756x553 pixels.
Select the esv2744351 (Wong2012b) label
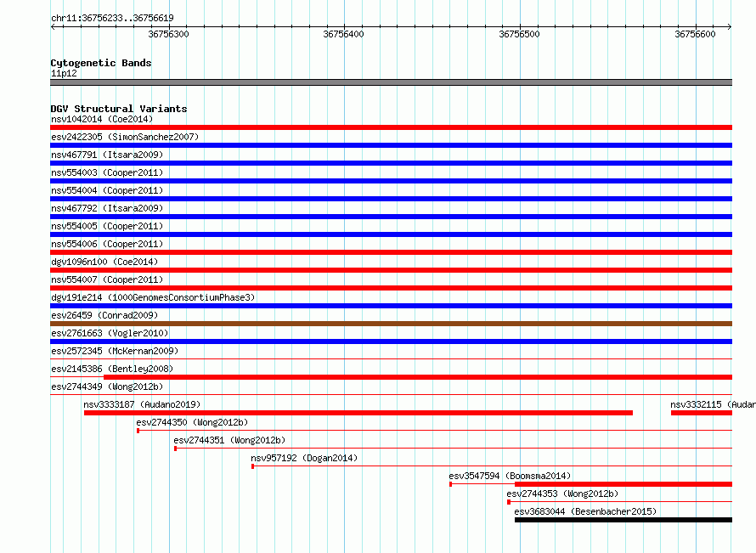click(x=229, y=440)
